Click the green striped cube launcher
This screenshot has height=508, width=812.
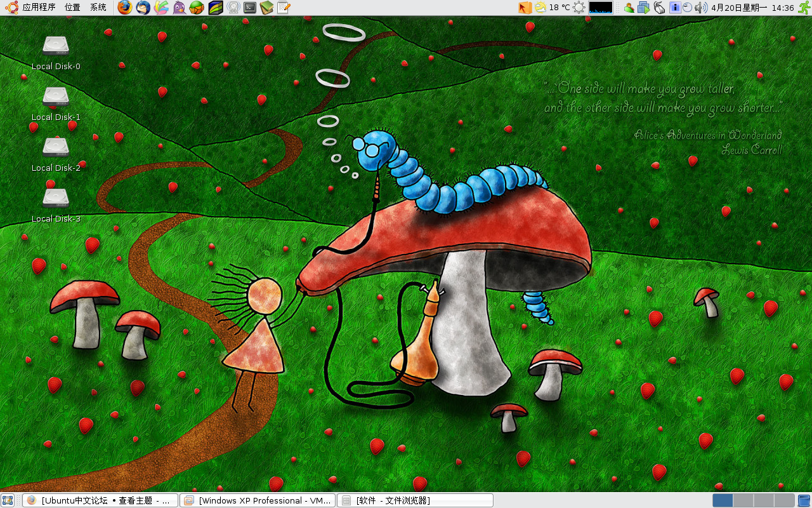point(216,8)
